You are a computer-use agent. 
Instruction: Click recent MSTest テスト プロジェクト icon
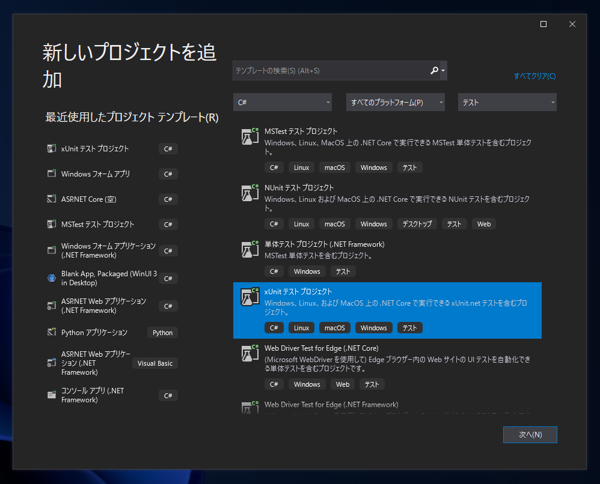click(51, 224)
